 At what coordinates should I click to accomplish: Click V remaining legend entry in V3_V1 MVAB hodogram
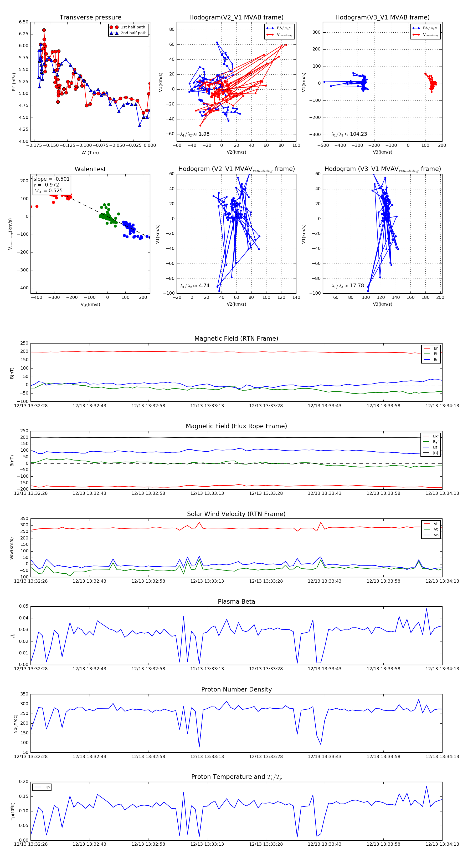tap(425, 34)
